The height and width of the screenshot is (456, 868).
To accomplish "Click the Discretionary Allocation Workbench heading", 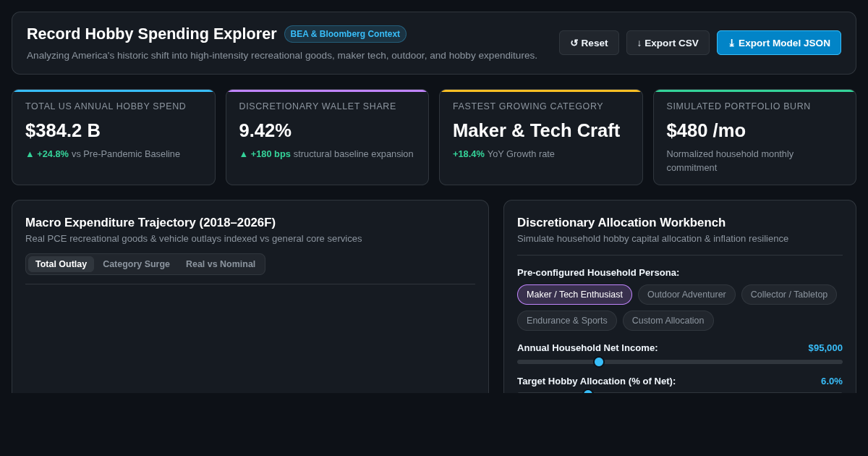I will (621, 223).
